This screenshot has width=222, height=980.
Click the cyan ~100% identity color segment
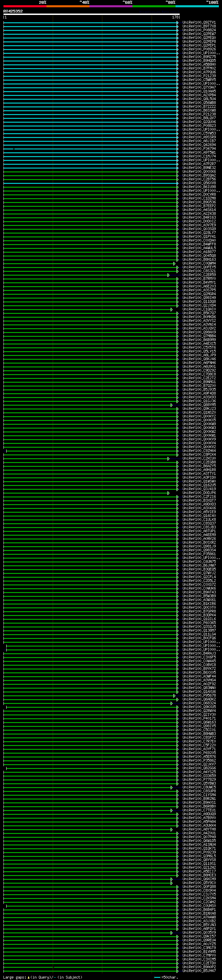click(x=197, y=6)
